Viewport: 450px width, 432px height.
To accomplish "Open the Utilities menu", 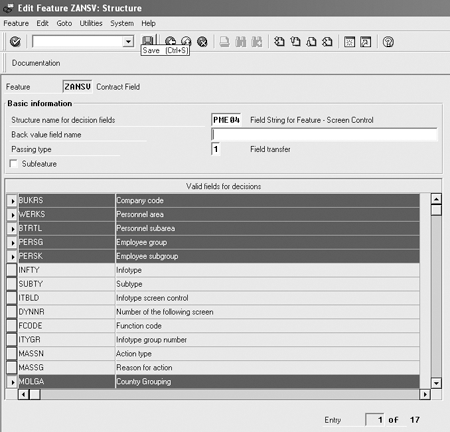I will 91,23.
